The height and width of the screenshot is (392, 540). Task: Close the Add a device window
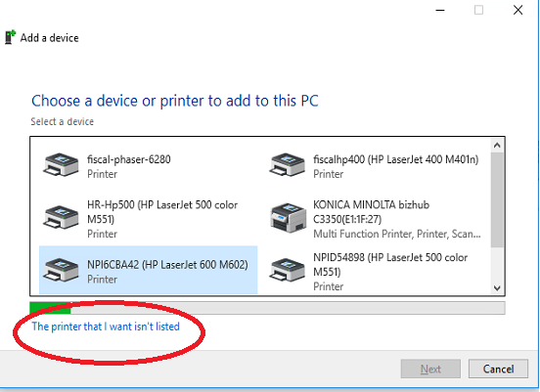pos(517,10)
